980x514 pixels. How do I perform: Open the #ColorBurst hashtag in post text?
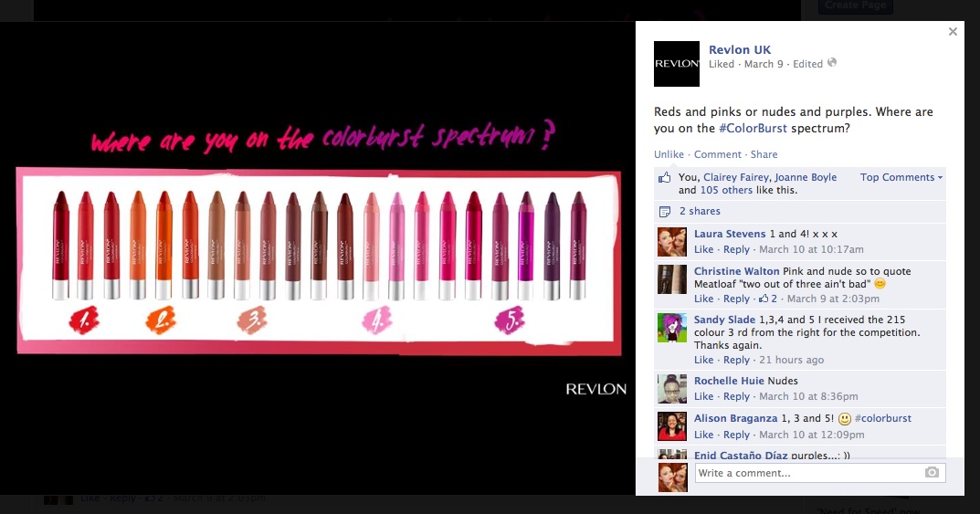click(x=753, y=128)
